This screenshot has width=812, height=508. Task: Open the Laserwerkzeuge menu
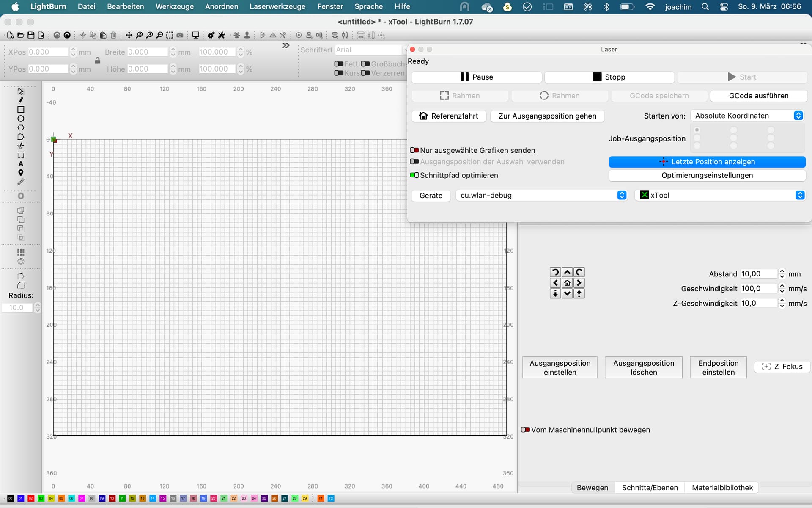click(x=277, y=6)
